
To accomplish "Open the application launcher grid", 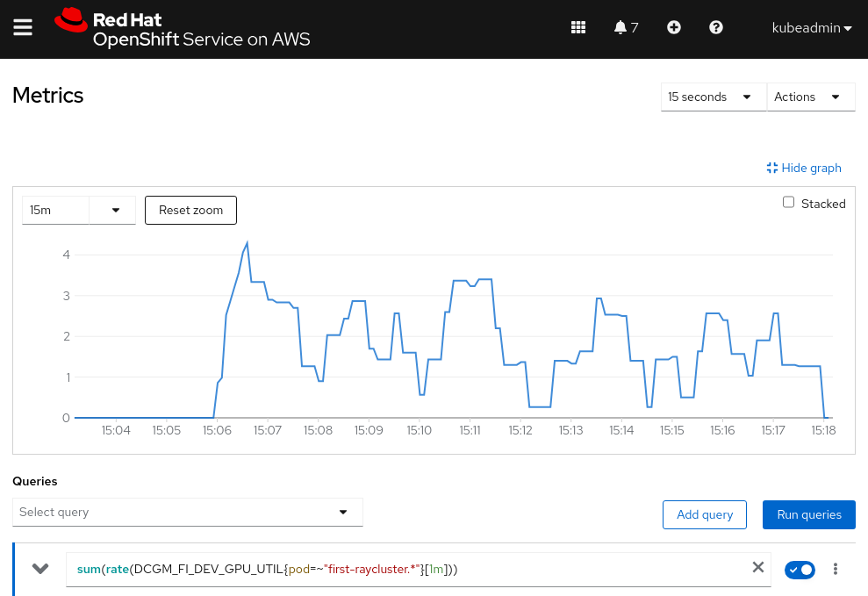I will (578, 28).
